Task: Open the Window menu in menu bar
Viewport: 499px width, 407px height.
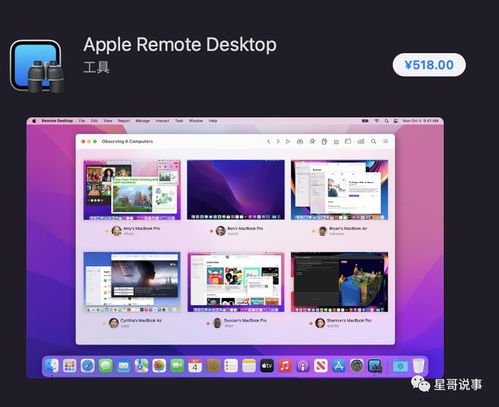Action: 196,121
